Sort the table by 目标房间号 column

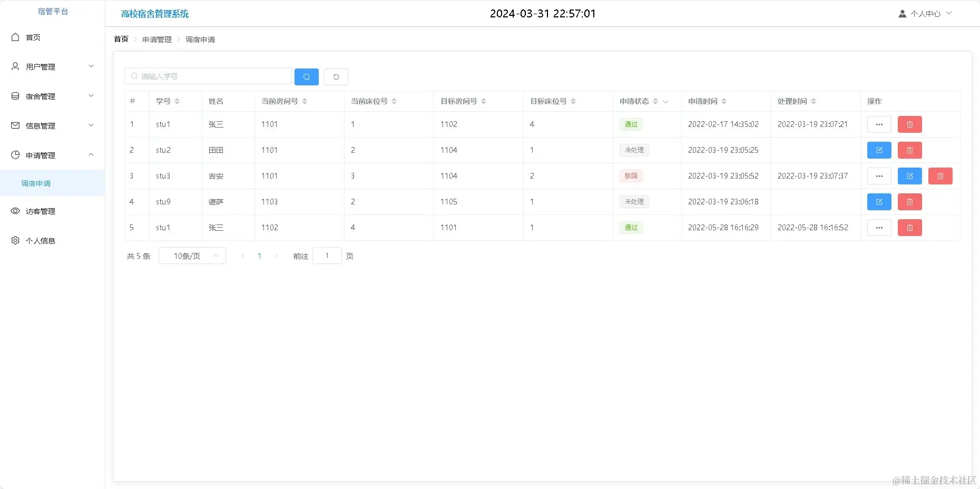(x=484, y=101)
